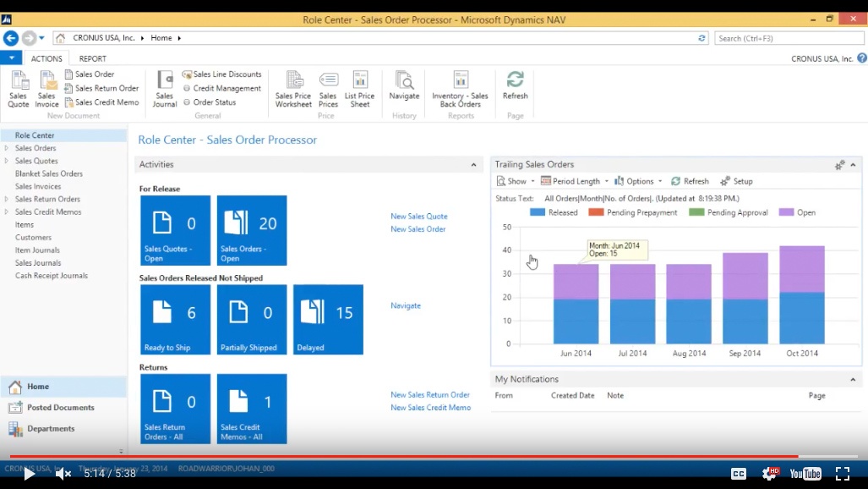Create a new Sales Invoice from ribbon
Image resolution: width=868 pixels, height=489 pixels.
click(x=46, y=89)
